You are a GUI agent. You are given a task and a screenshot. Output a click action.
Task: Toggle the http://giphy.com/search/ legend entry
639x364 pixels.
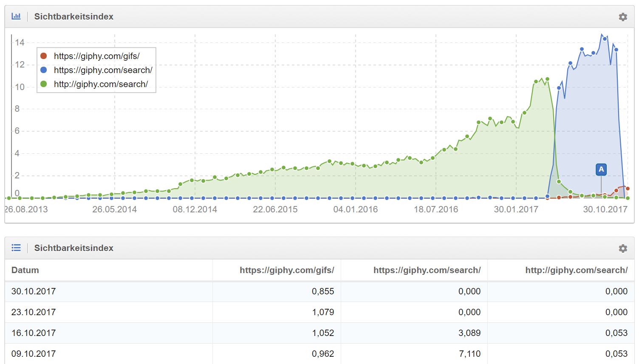[101, 84]
